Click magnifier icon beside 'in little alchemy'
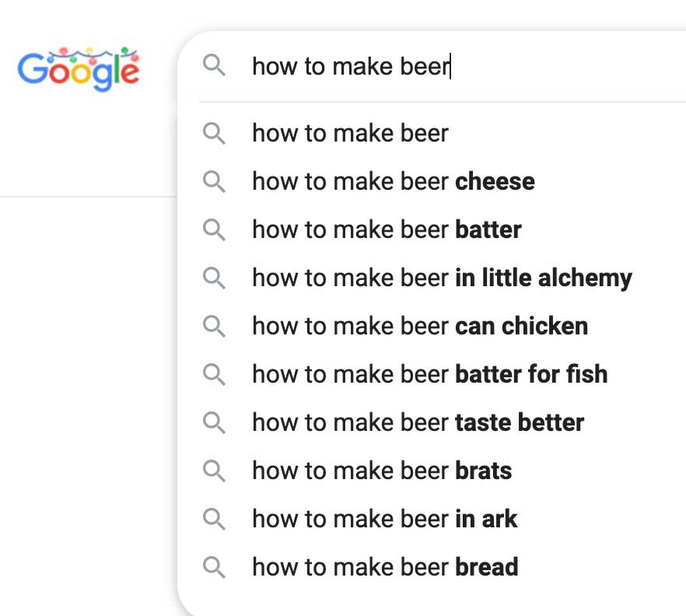The height and width of the screenshot is (616, 686). point(214,278)
